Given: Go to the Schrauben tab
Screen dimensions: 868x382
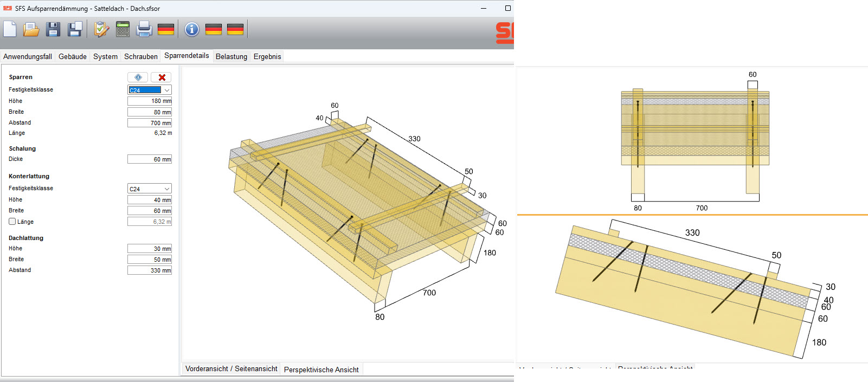Looking at the screenshot, I should click(x=141, y=56).
